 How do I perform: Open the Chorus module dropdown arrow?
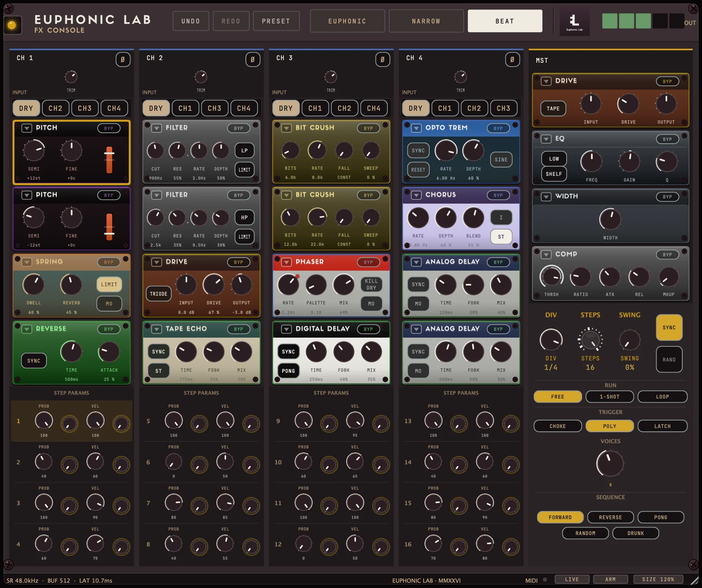pyautogui.click(x=416, y=195)
